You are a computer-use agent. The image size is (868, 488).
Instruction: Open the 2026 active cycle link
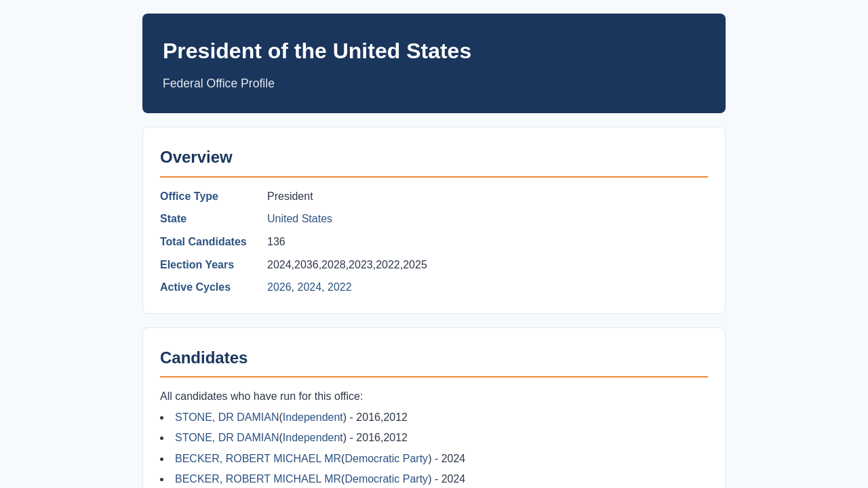[279, 287]
